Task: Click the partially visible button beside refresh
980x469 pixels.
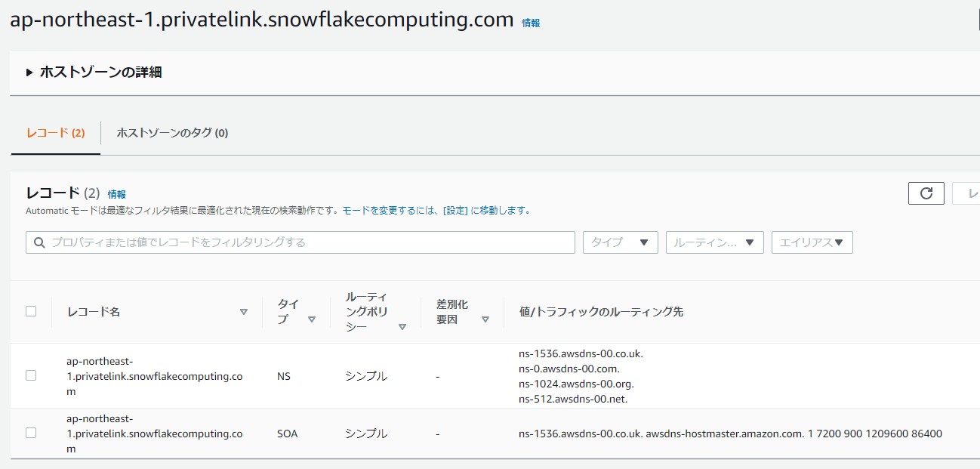Action: click(x=966, y=193)
